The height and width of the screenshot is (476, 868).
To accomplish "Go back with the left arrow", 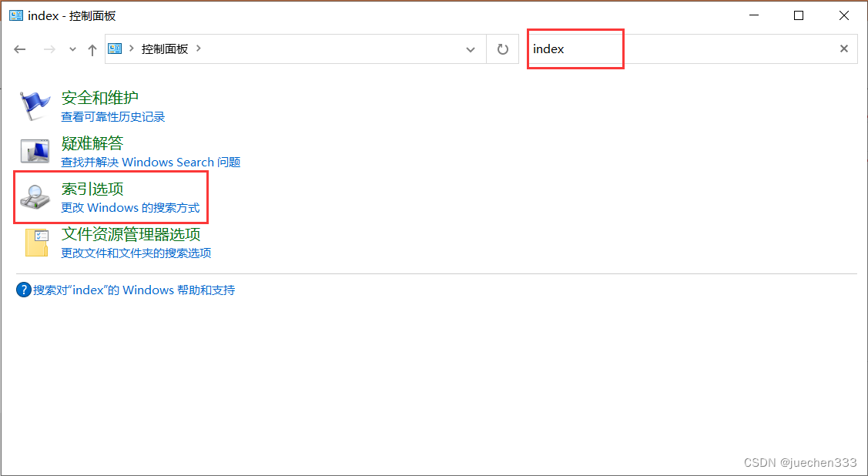I will point(20,49).
